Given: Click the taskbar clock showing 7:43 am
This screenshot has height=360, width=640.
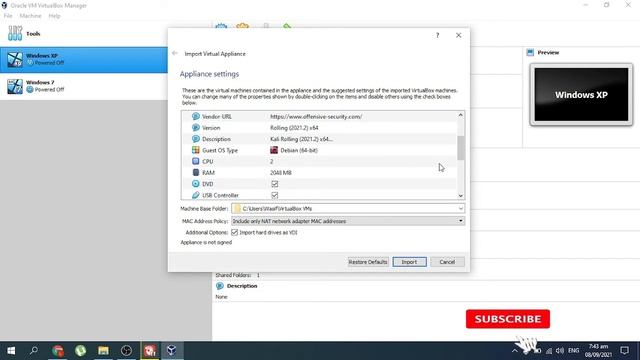Looking at the screenshot, I should pyautogui.click(x=598, y=351).
